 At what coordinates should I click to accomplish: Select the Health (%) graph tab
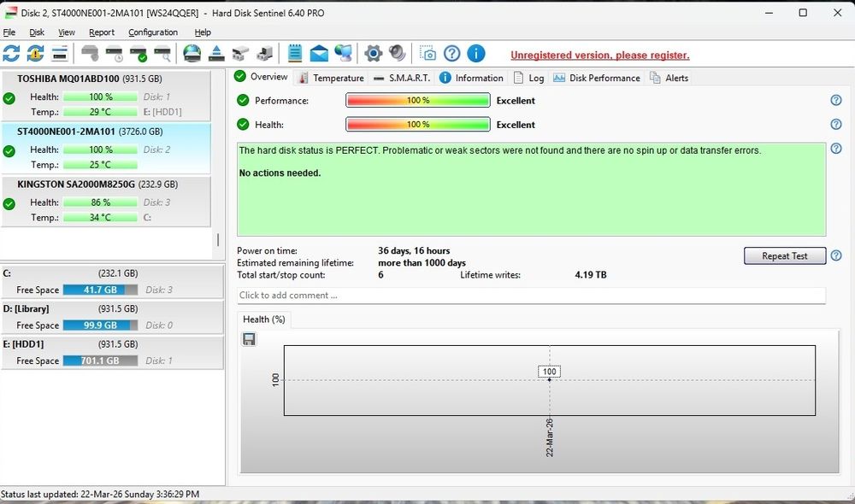click(264, 319)
